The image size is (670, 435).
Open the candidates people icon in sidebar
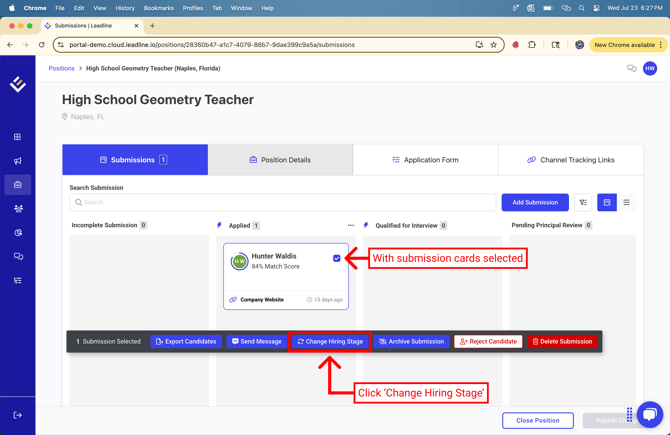(18, 209)
